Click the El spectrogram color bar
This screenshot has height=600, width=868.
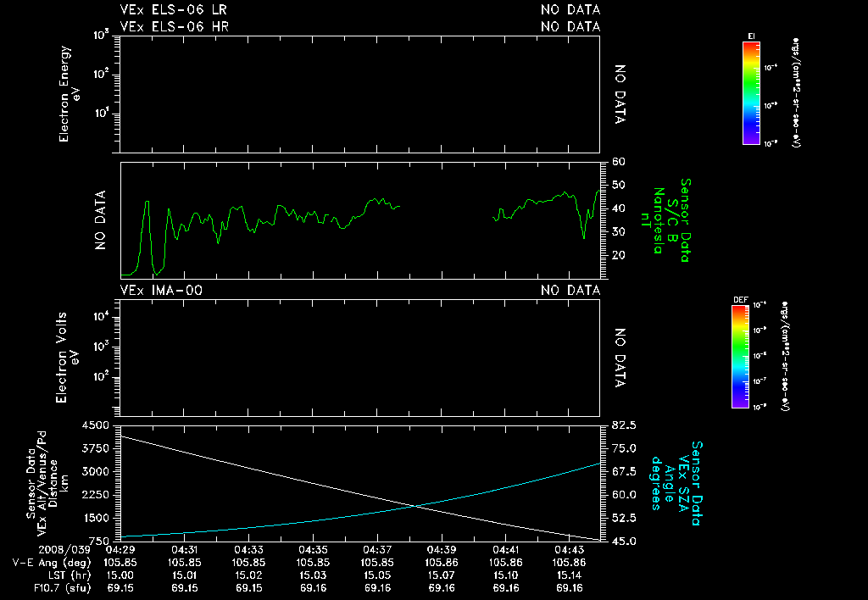[751, 93]
